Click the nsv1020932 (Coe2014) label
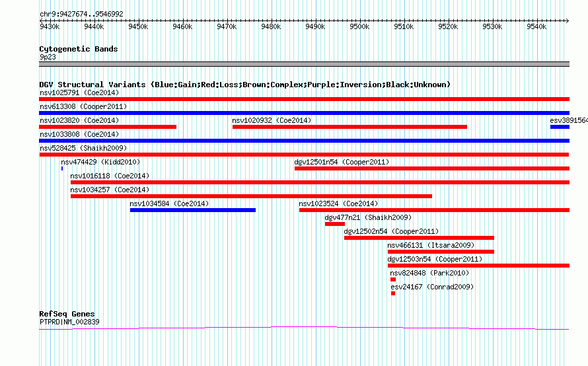This screenshot has width=588, height=366. pyautogui.click(x=272, y=120)
